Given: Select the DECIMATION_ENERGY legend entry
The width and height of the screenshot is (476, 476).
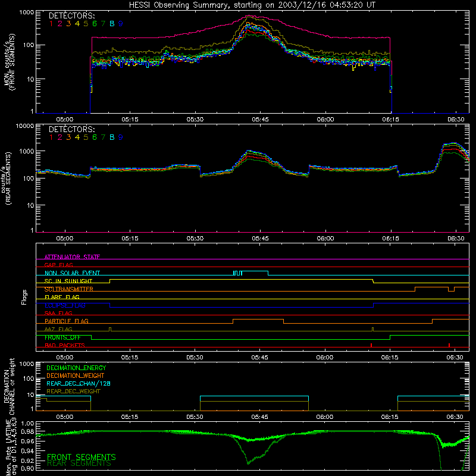Looking at the screenshot, I should point(76,368).
